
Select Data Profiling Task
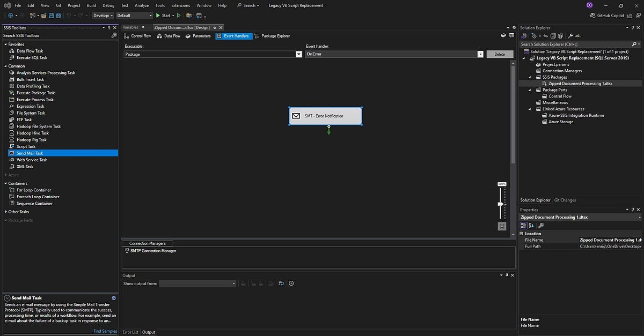tap(33, 86)
